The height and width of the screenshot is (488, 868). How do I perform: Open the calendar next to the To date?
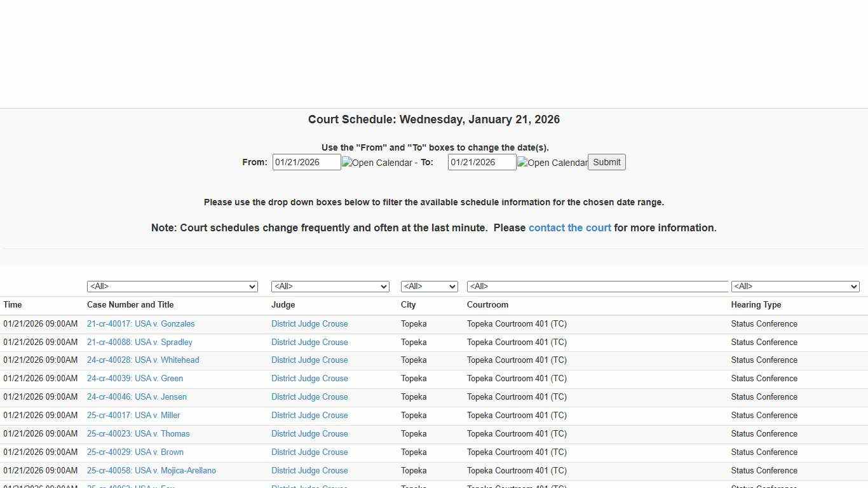pos(552,162)
